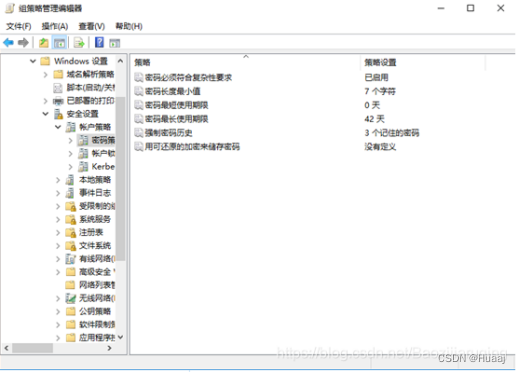Screen dimensions: 520x373
Task: Expand the 已部署的打印 node
Action: click(x=46, y=101)
